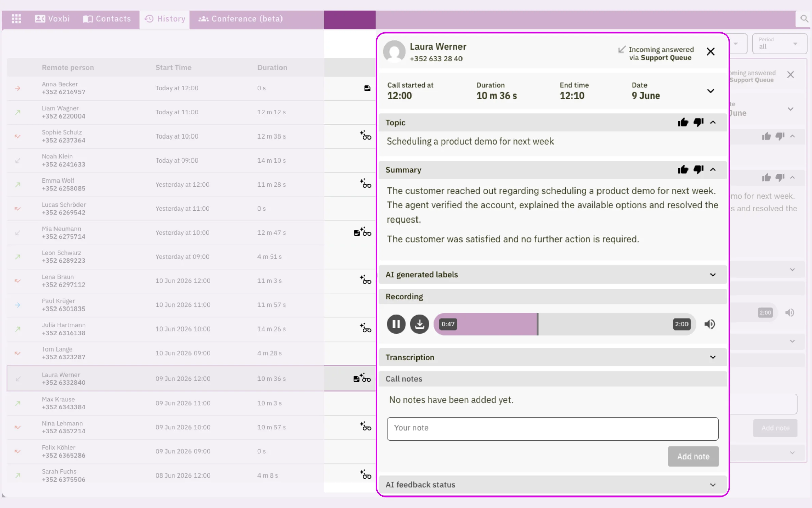The height and width of the screenshot is (508, 812).
Task: Open the apps grid menu icon
Action: coord(16,19)
